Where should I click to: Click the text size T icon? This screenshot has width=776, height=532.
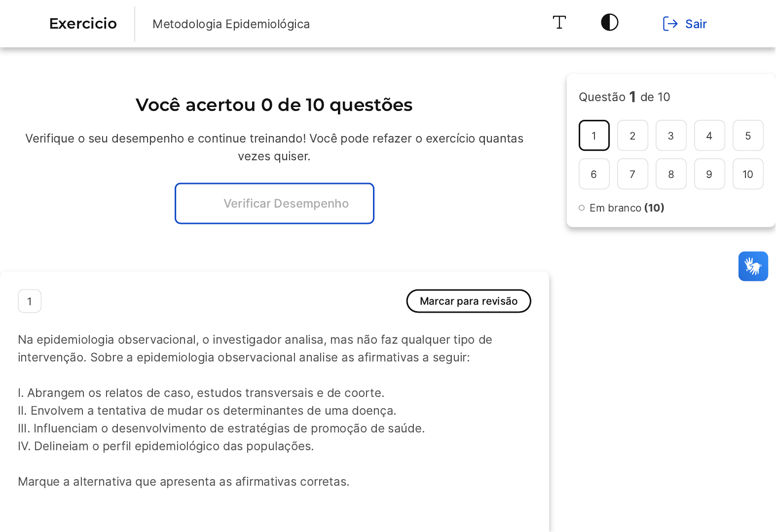tap(559, 23)
